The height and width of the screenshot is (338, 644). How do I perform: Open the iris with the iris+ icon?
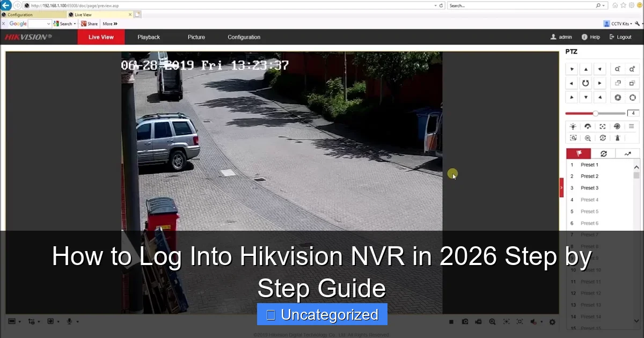632,97
